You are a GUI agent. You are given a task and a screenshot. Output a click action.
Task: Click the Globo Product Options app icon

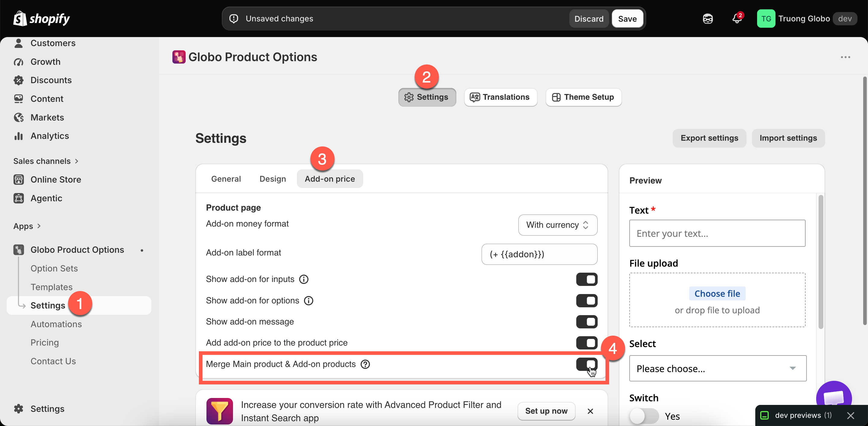pos(179,57)
